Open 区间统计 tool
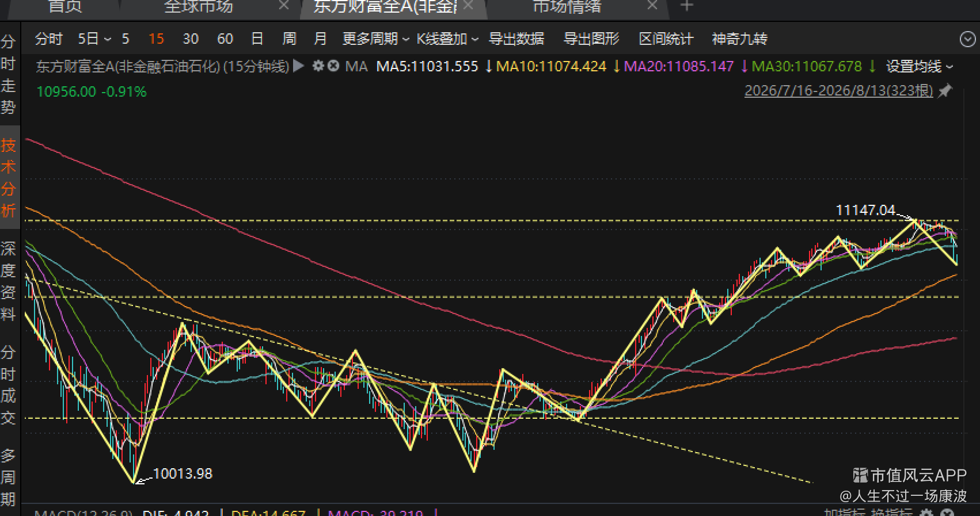This screenshot has height=516, width=980. [666, 39]
